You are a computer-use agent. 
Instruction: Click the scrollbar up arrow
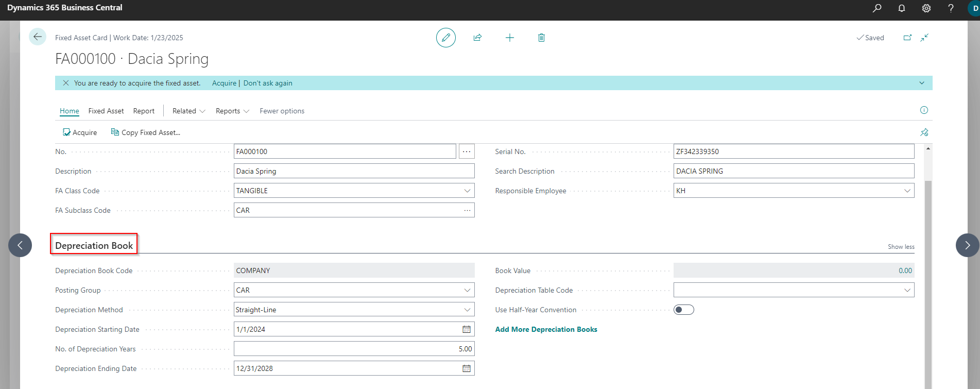(x=928, y=148)
